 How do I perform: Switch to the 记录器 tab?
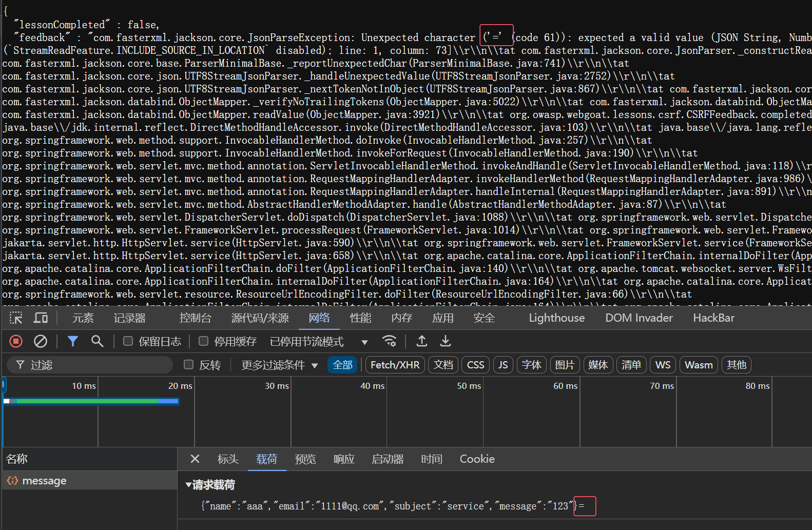(x=130, y=318)
